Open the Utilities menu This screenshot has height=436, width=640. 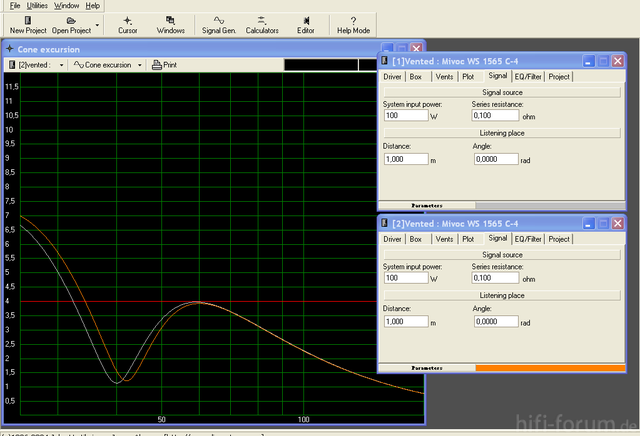36,6
